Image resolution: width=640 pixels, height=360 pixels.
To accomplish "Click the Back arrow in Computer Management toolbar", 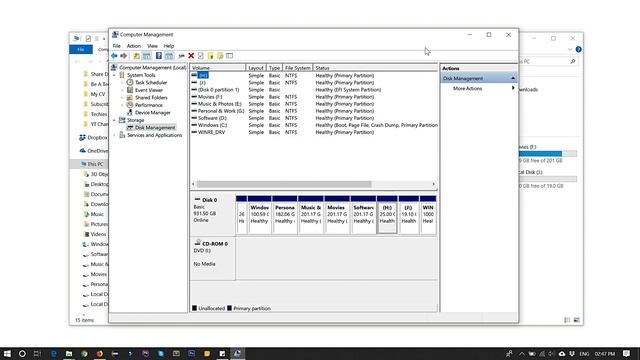I will [x=114, y=56].
